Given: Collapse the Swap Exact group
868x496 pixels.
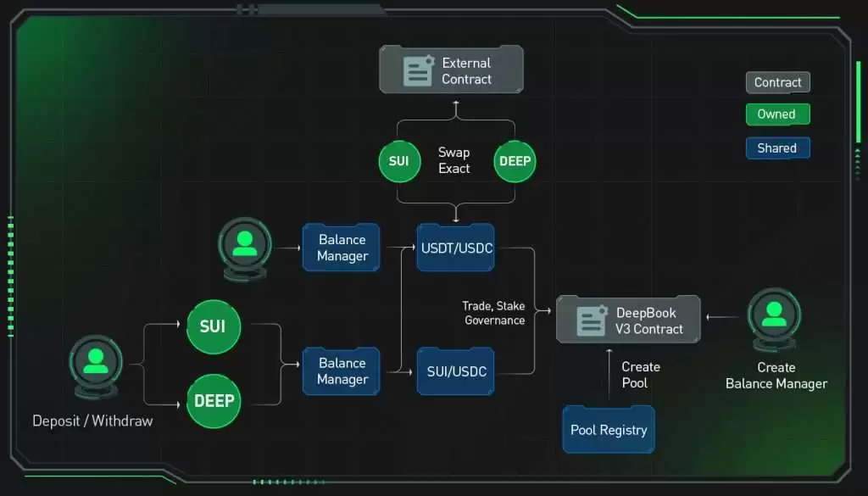Looking at the screenshot, I should click(454, 161).
